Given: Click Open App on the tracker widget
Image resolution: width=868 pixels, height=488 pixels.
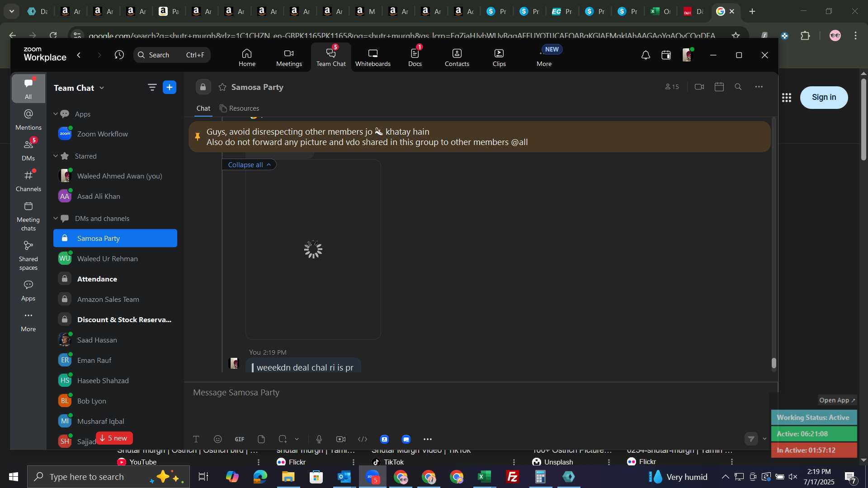Looking at the screenshot, I should (x=837, y=400).
